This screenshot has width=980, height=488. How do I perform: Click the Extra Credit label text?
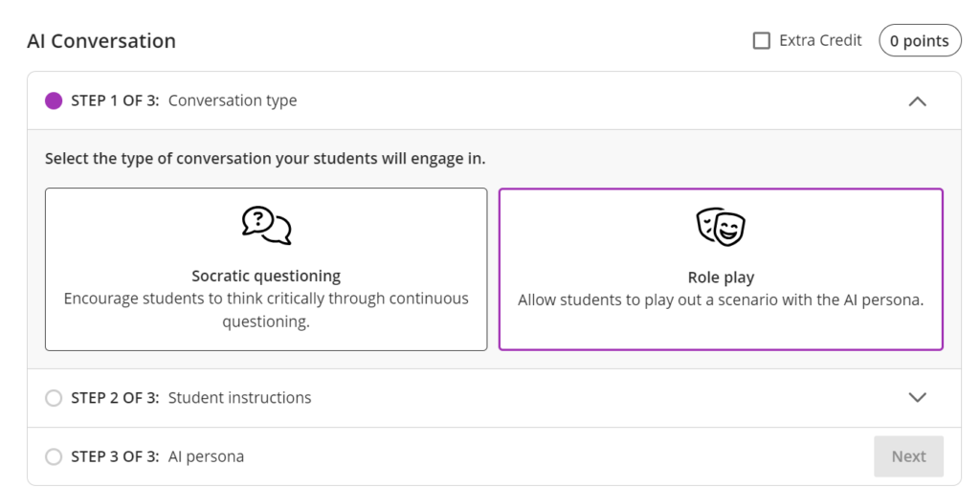tap(820, 40)
